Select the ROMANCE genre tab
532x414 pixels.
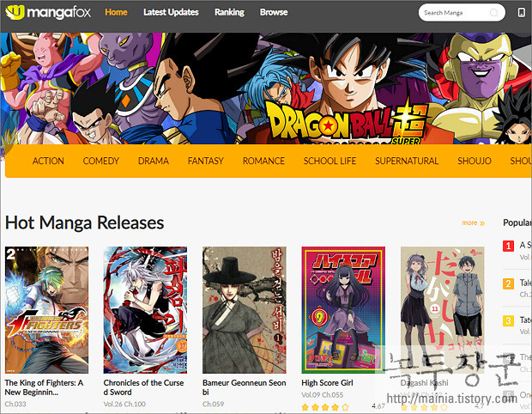[263, 161]
